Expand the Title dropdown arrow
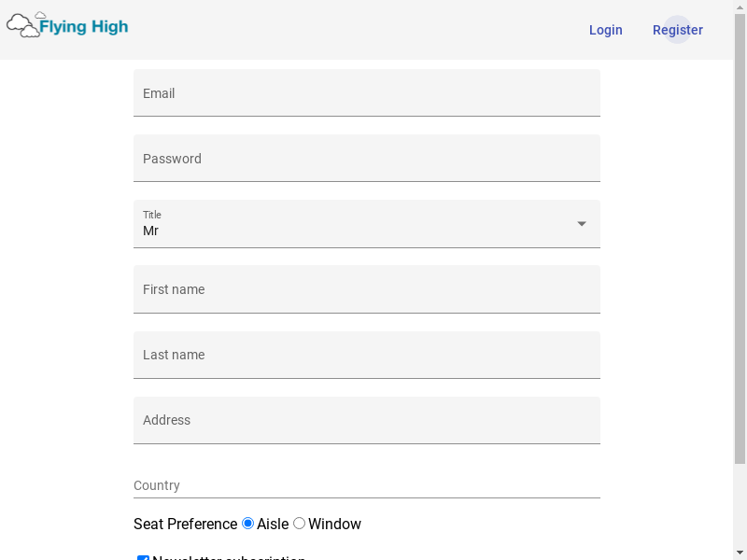 click(582, 224)
